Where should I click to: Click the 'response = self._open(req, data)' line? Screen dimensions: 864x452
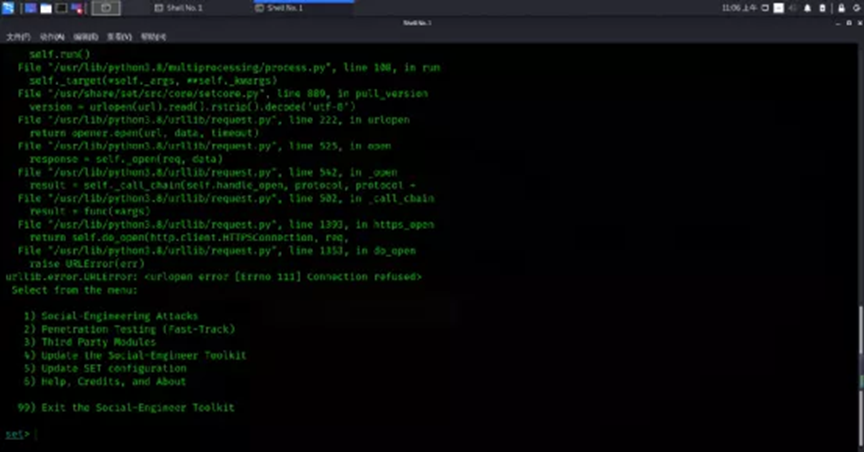[126, 159]
